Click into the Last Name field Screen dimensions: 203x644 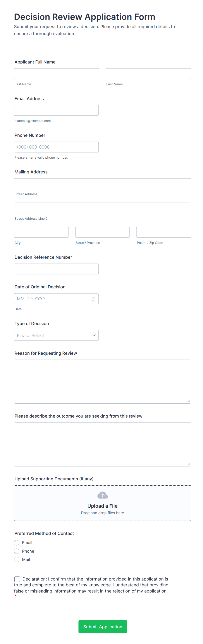pos(148,74)
